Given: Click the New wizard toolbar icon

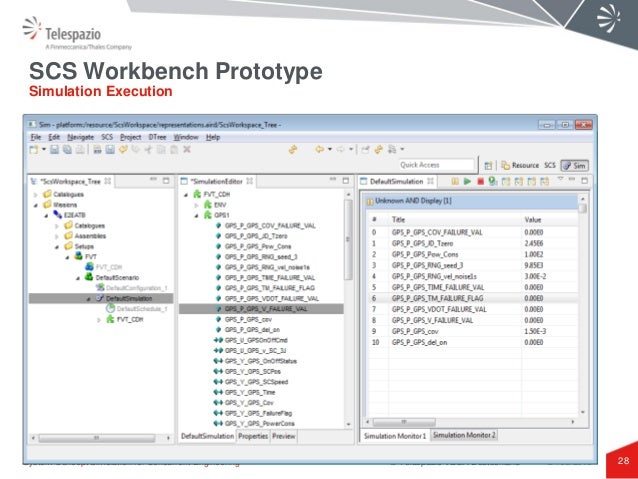Looking at the screenshot, I should [x=34, y=149].
